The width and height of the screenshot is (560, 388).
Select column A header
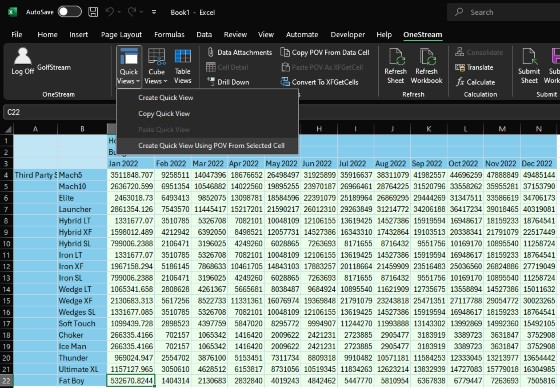35,129
